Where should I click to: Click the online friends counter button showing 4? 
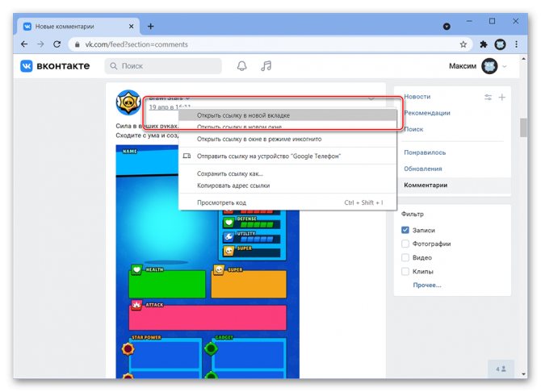tap(501, 369)
